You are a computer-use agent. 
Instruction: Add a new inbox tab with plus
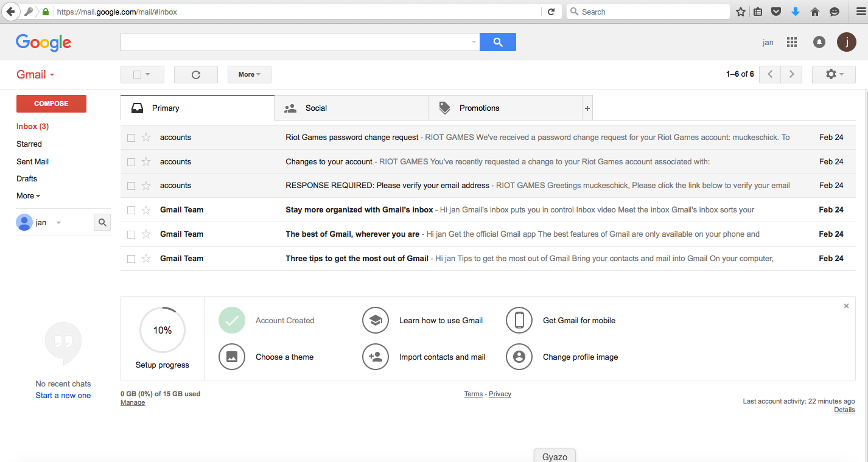(x=587, y=108)
